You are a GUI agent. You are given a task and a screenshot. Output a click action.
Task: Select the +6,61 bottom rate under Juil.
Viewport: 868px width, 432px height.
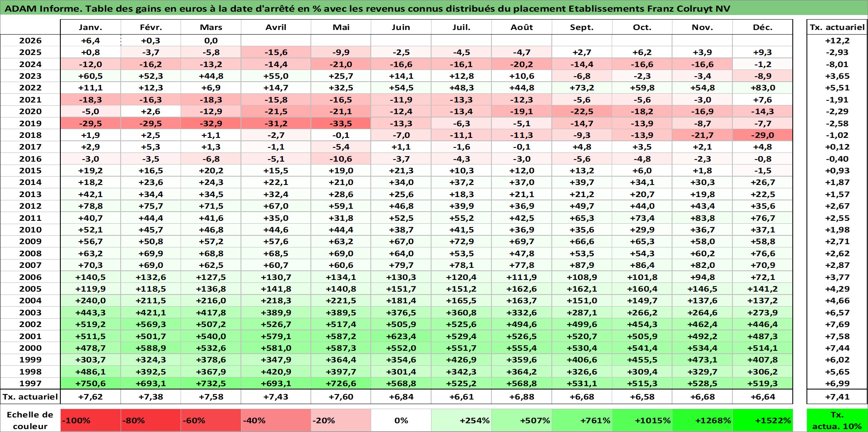[461, 397]
